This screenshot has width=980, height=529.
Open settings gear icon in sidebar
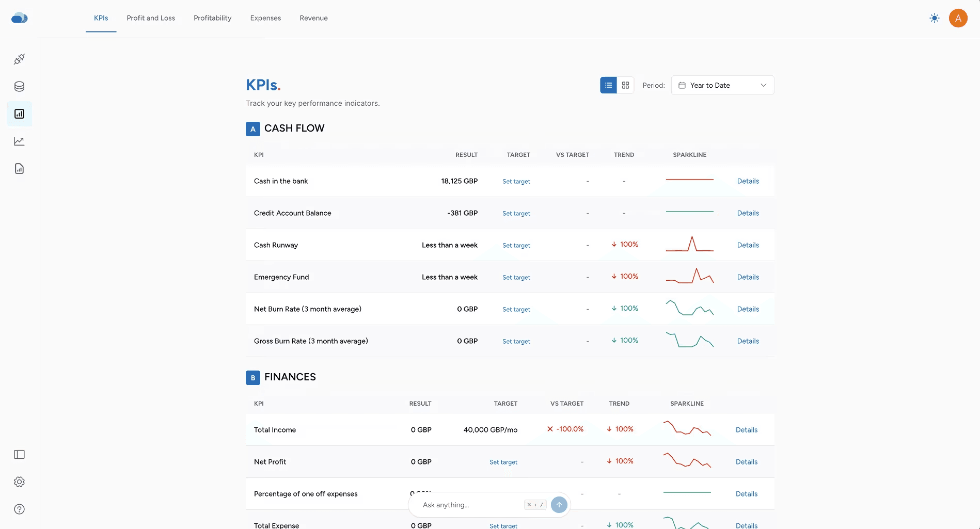[x=19, y=482]
